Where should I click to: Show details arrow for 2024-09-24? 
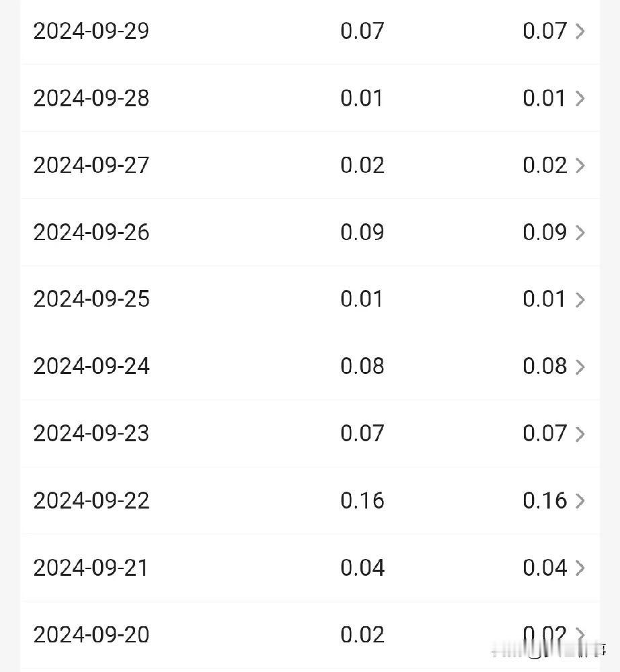click(x=580, y=367)
